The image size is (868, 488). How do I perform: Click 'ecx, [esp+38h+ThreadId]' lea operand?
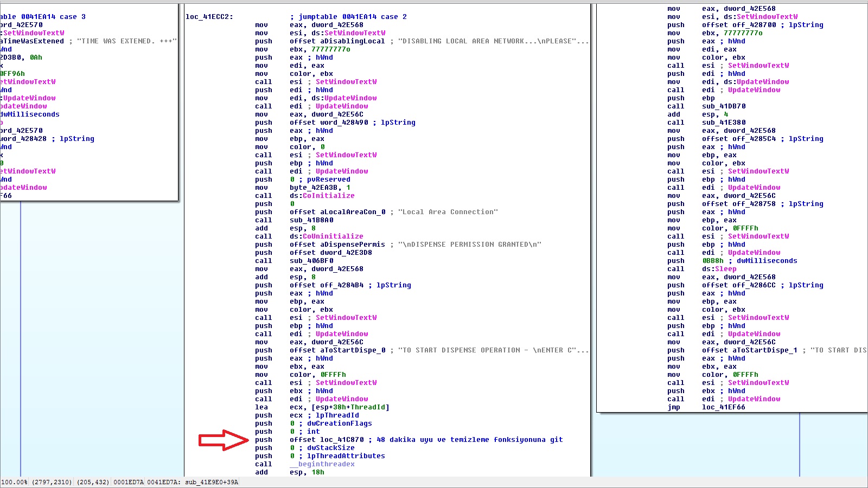coord(340,407)
